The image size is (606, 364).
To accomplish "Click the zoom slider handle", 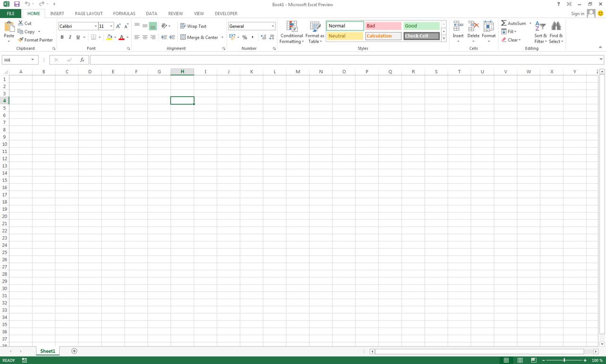I will click(x=564, y=361).
